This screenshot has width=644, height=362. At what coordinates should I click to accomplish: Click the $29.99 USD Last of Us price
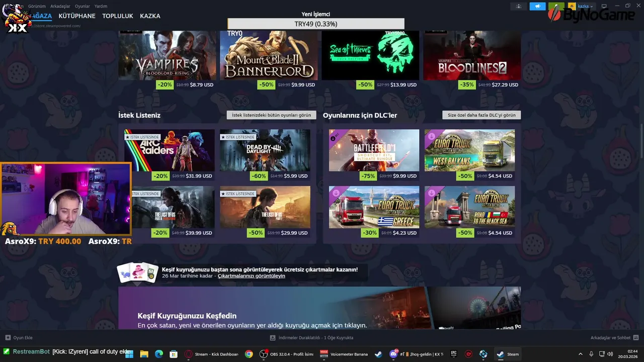click(294, 233)
